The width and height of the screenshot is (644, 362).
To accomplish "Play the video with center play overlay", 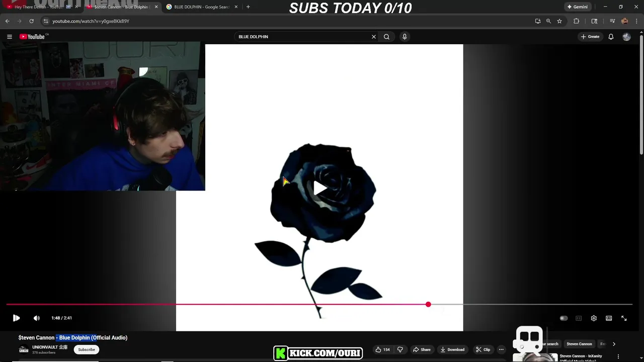I will click(319, 188).
